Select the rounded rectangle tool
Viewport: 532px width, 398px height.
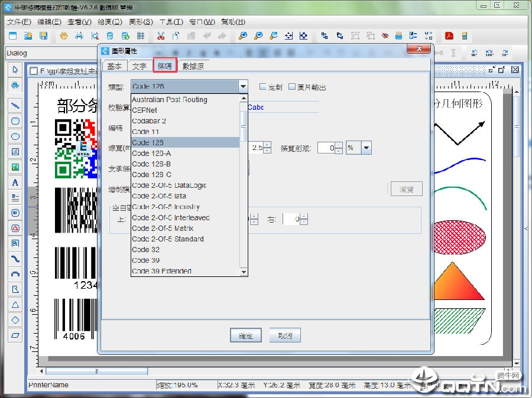click(15, 121)
